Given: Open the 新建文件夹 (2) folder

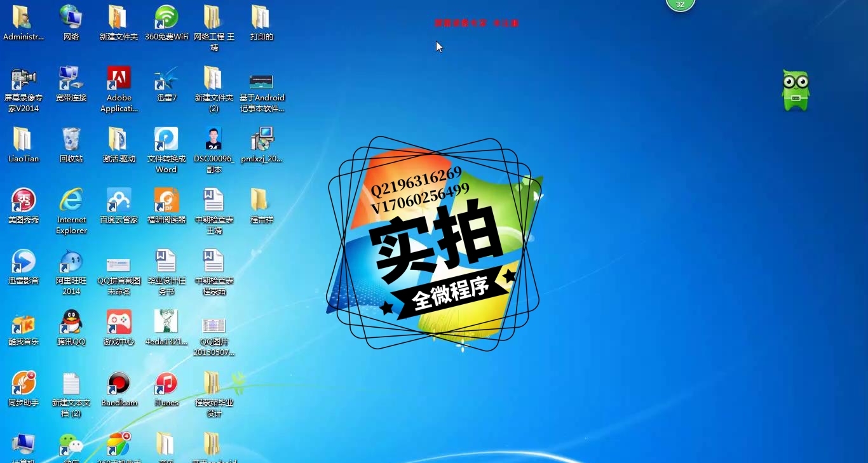Looking at the screenshot, I should coord(214,90).
